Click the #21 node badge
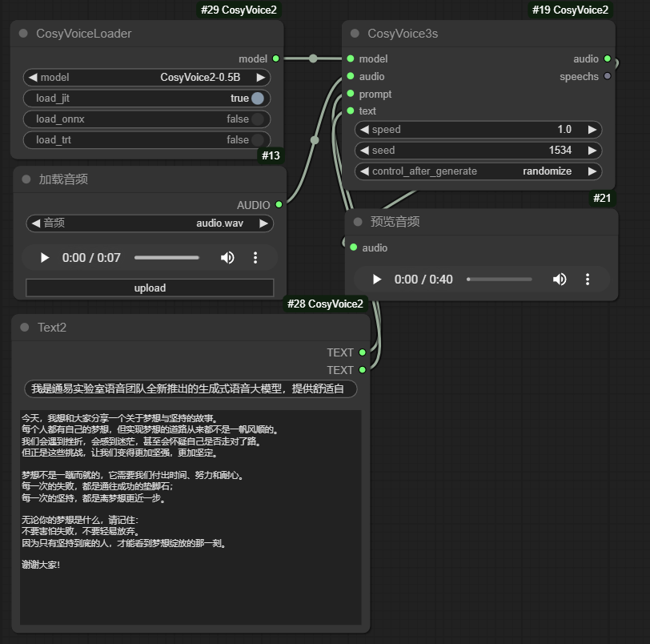This screenshot has height=644, width=650. 602,198
